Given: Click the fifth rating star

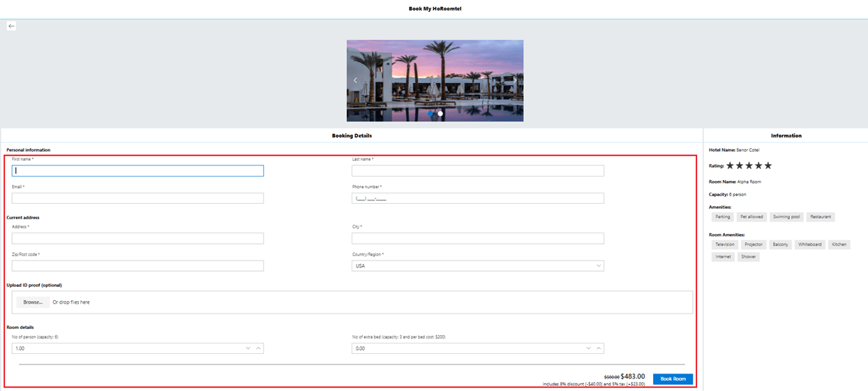Looking at the screenshot, I should 768,165.
